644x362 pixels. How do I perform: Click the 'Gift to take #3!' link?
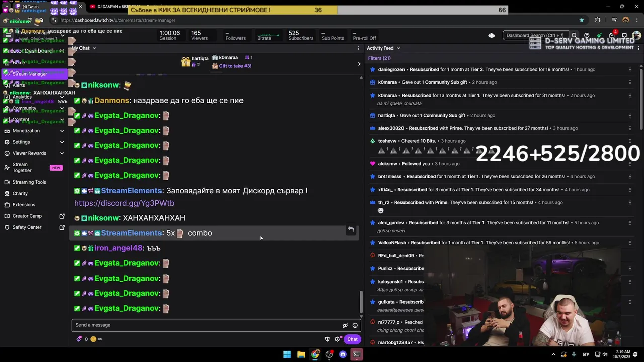coord(235,66)
